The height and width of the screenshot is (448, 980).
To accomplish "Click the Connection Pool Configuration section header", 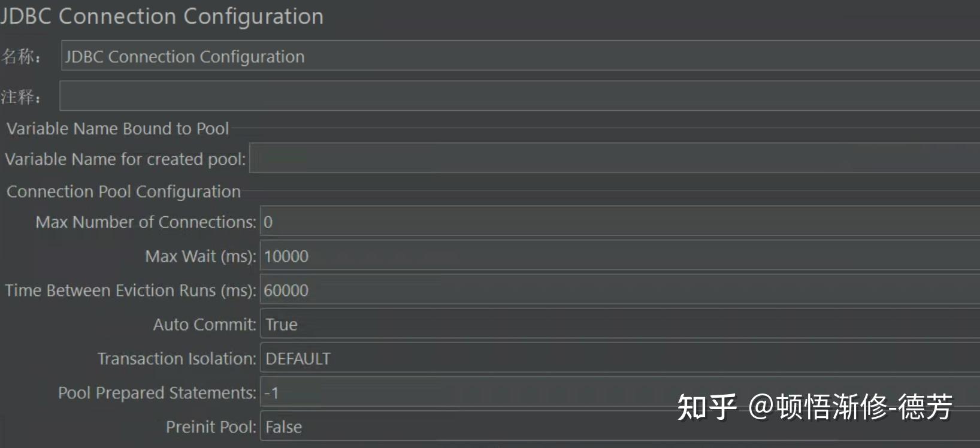I will coord(123,191).
